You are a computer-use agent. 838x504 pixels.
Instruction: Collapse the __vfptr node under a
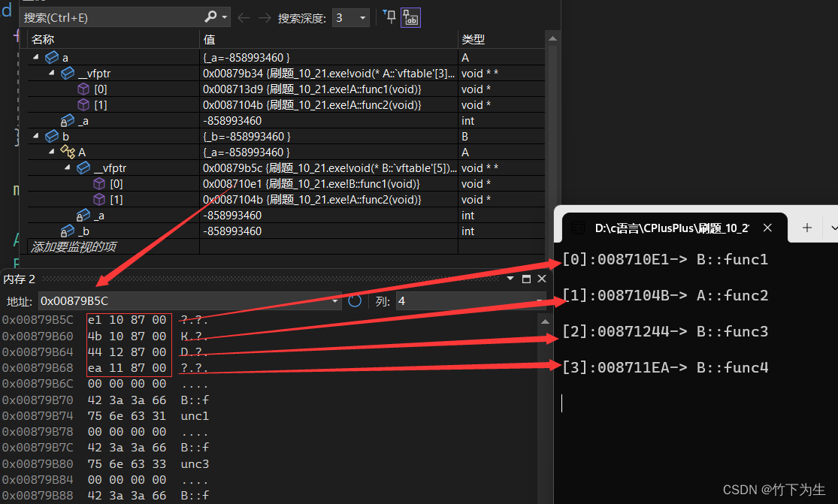click(x=52, y=73)
